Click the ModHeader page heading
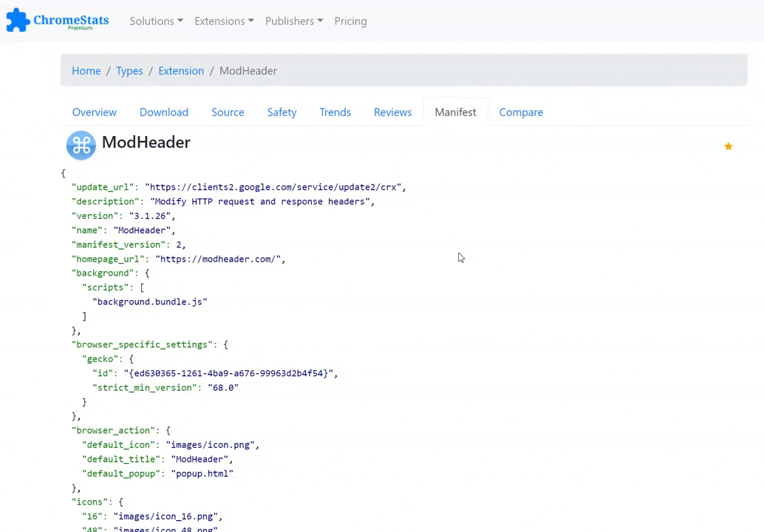 (x=146, y=143)
